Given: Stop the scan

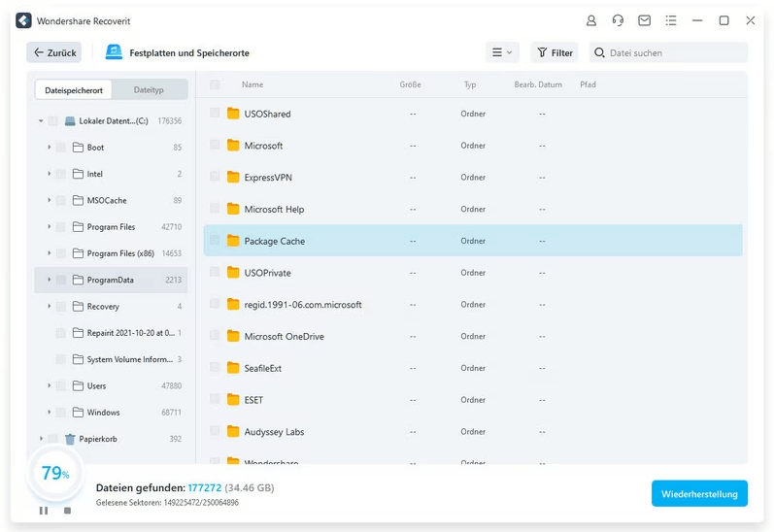Looking at the screenshot, I should (x=68, y=511).
